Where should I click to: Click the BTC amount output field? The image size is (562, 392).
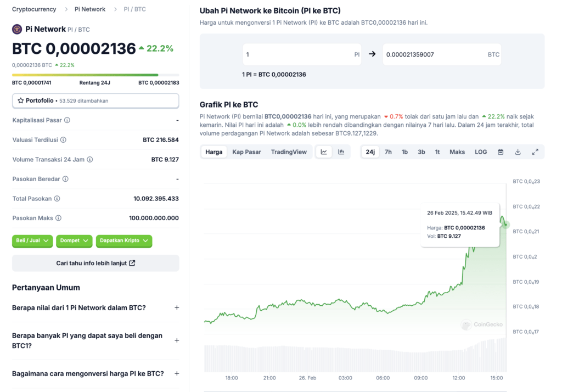(442, 54)
